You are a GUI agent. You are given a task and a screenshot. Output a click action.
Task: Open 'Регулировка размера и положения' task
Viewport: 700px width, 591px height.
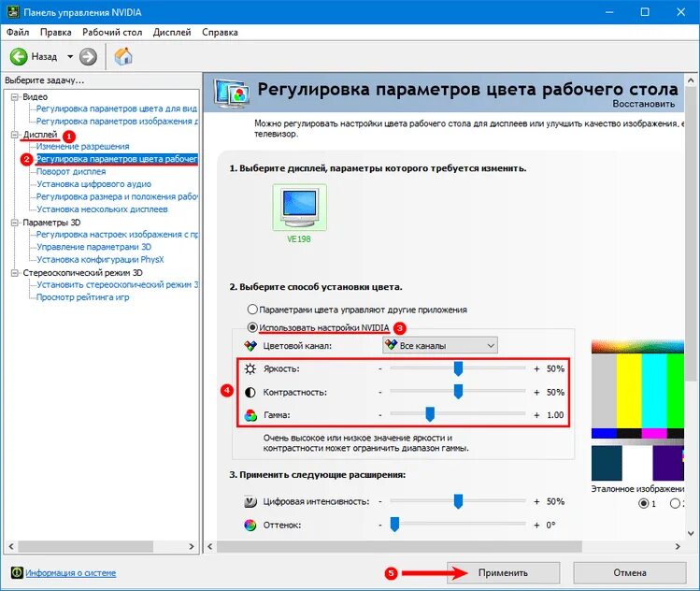pos(117,196)
